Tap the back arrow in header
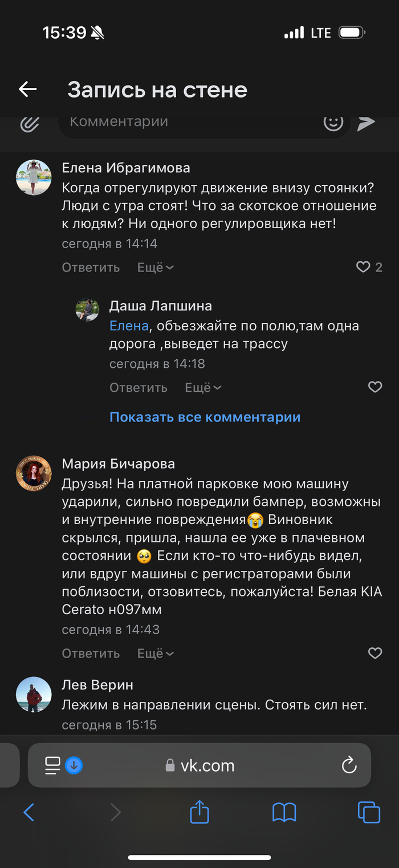Screen dimensions: 399x868 pos(27,89)
